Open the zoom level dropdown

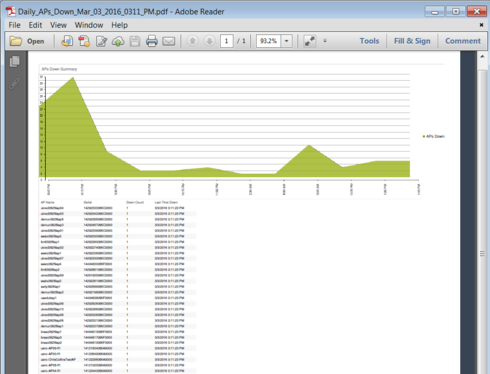286,41
